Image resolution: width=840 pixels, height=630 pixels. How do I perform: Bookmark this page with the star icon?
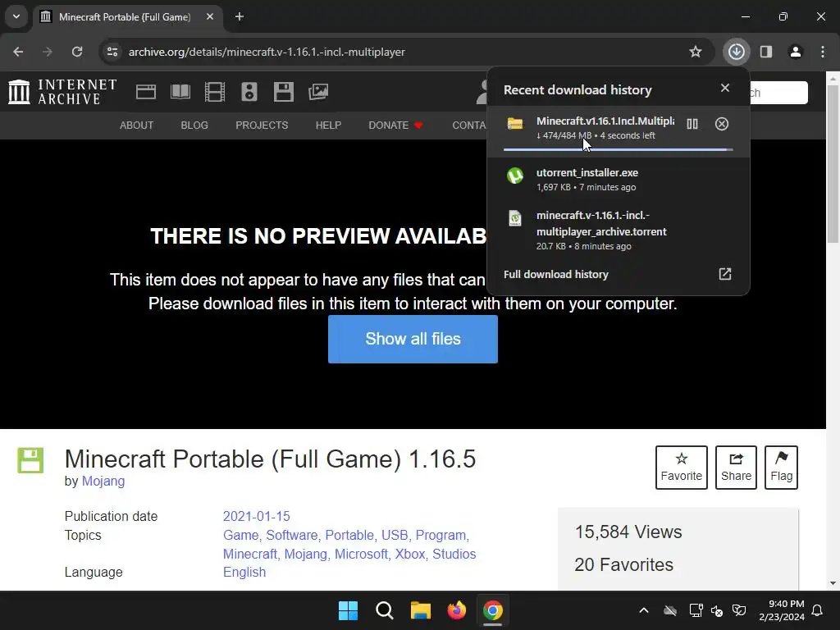pos(696,52)
